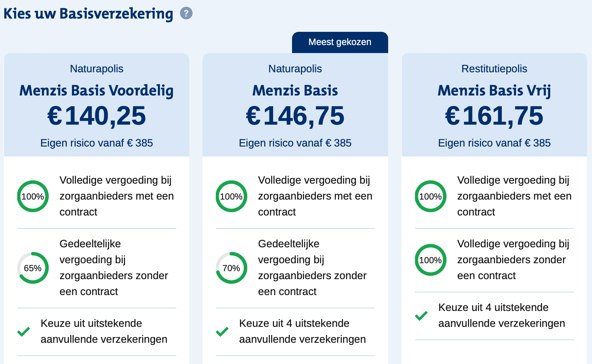Click 100% contract circle in Basis Voordelig
The width and height of the screenshot is (592, 364).
33,196
